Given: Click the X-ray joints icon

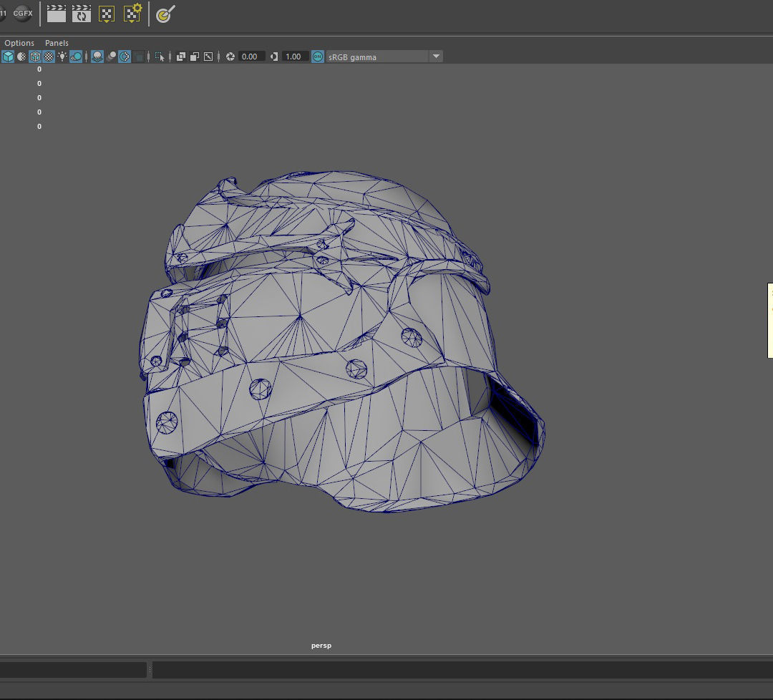Looking at the screenshot, I should click(208, 57).
